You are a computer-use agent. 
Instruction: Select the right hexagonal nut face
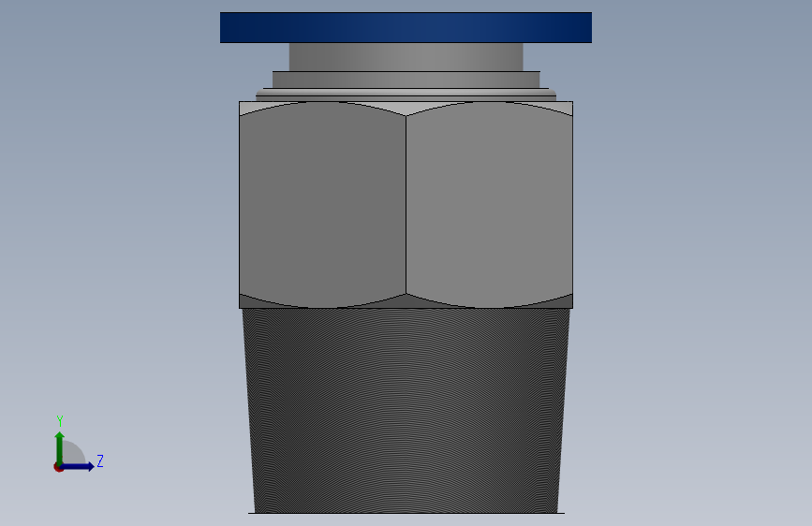pos(490,204)
